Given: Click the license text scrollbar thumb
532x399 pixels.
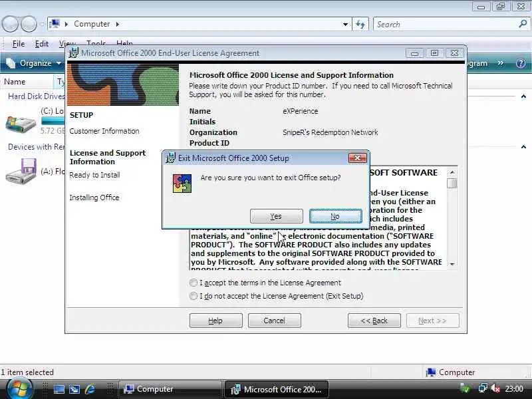Looking at the screenshot, I should point(452,184).
